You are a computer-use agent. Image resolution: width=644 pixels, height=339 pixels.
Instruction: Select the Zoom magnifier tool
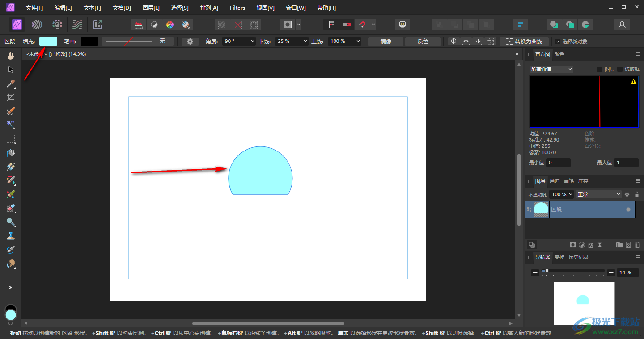[x=11, y=222]
